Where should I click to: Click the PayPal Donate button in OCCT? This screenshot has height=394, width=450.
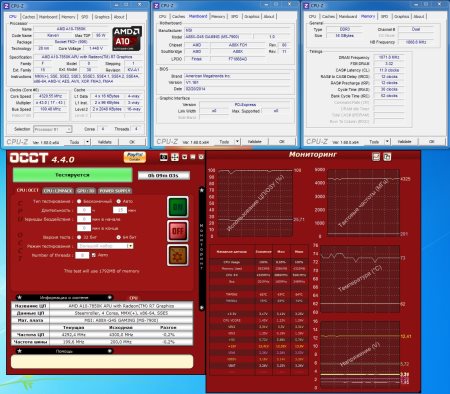pyautogui.click(x=135, y=157)
